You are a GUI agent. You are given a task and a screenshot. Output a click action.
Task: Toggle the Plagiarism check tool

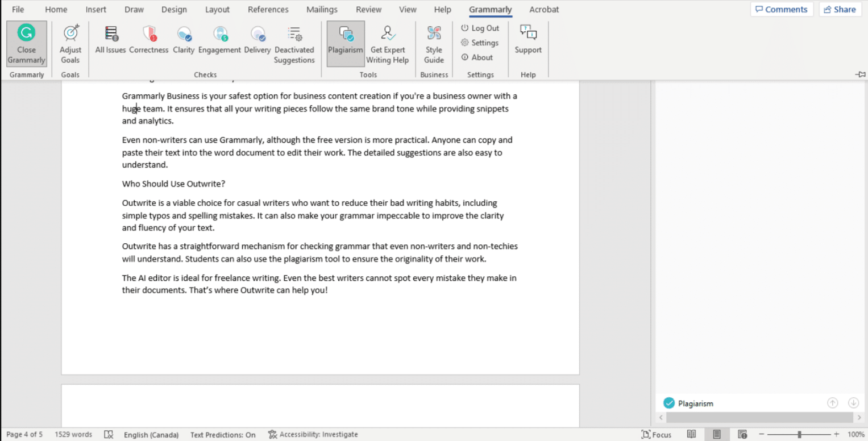(346, 44)
